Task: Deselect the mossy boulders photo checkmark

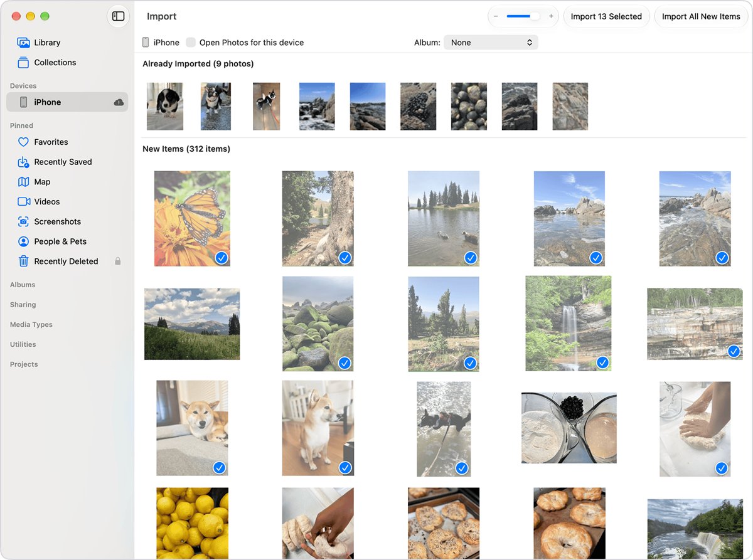Action: coord(344,363)
